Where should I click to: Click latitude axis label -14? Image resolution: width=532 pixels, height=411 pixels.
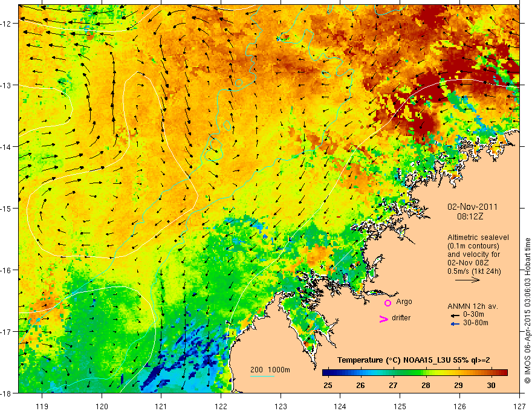[7, 147]
